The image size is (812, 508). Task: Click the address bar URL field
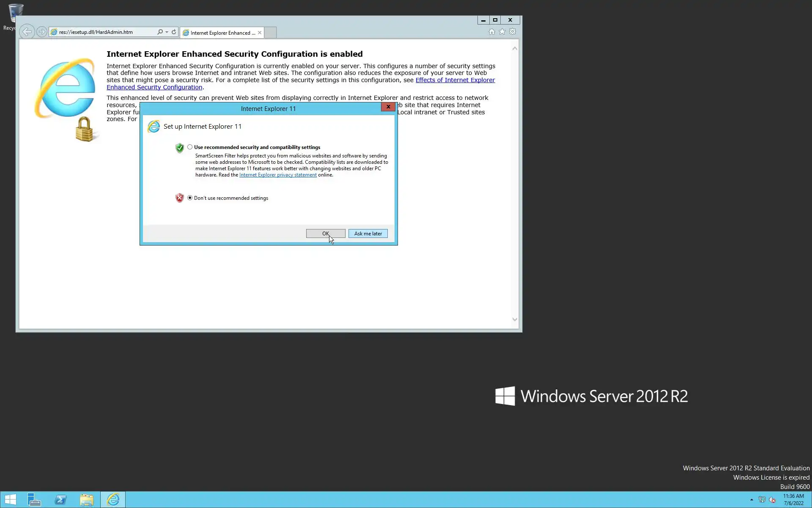point(106,32)
